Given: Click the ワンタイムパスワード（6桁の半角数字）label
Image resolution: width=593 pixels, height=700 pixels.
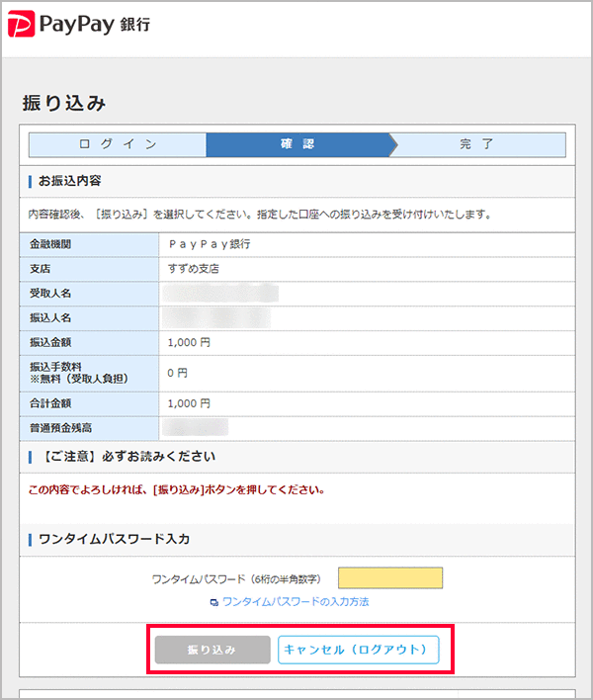Looking at the screenshot, I should click(x=236, y=579).
